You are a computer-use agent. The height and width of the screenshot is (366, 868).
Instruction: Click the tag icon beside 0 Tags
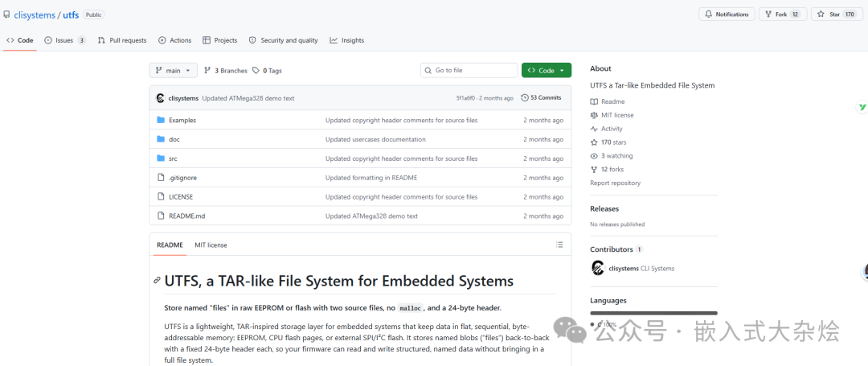point(256,70)
